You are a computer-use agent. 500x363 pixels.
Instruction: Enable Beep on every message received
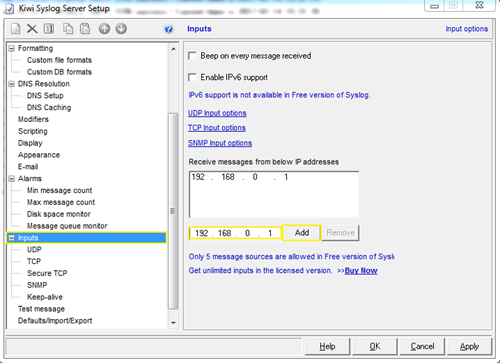(192, 56)
